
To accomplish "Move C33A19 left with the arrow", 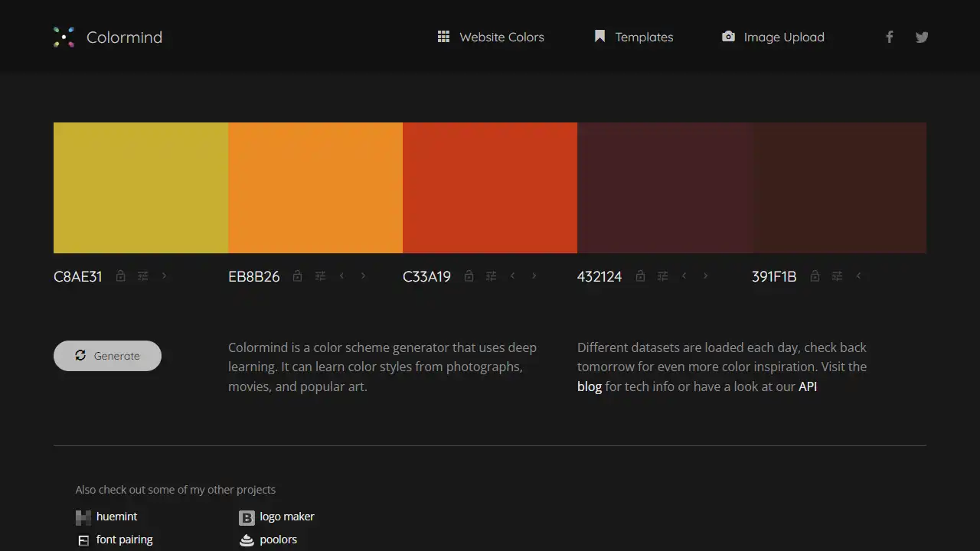I will pos(512,275).
